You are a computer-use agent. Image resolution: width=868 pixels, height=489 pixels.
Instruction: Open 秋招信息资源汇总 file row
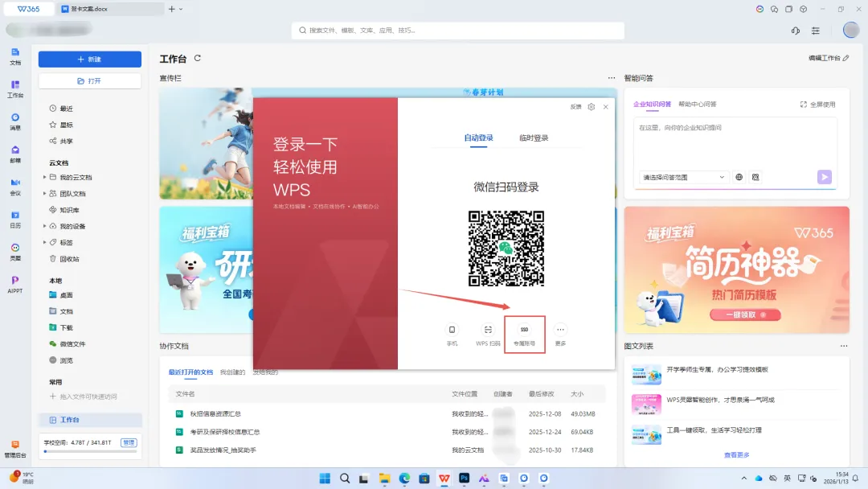[x=387, y=413]
